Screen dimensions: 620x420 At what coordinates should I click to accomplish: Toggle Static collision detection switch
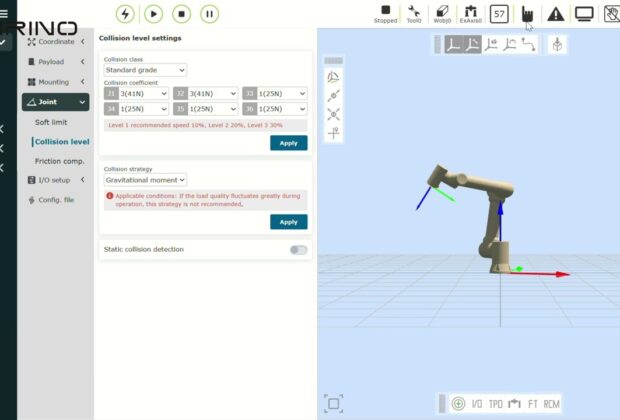point(298,249)
